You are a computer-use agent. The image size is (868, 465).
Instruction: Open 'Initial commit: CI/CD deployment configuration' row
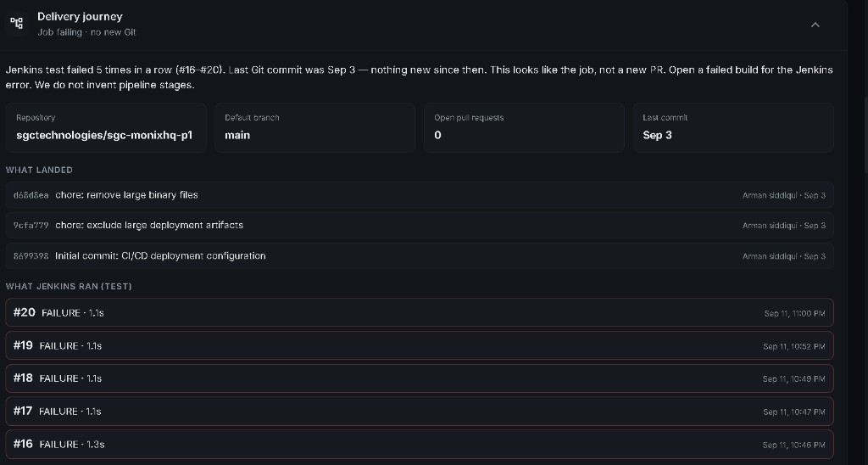[x=420, y=256]
